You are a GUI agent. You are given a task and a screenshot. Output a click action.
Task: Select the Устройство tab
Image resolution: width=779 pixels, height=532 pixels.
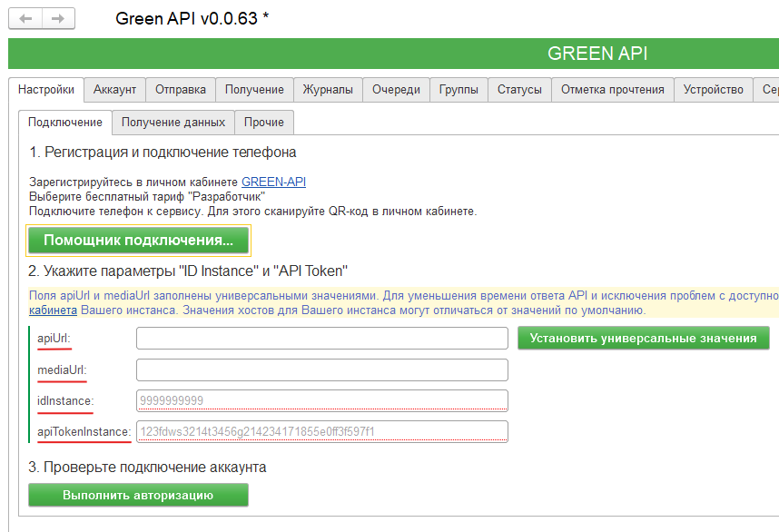click(x=713, y=90)
